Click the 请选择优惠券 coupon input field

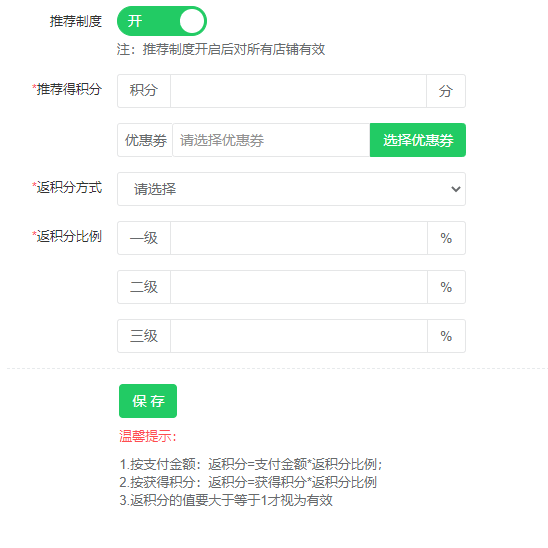coord(271,140)
